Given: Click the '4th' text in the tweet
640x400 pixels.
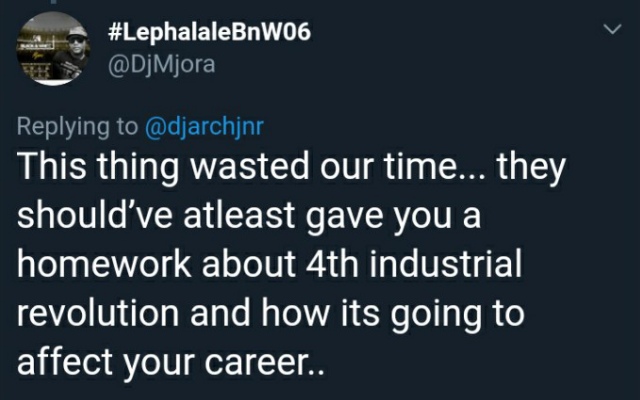Looking at the screenshot, I should [332, 263].
